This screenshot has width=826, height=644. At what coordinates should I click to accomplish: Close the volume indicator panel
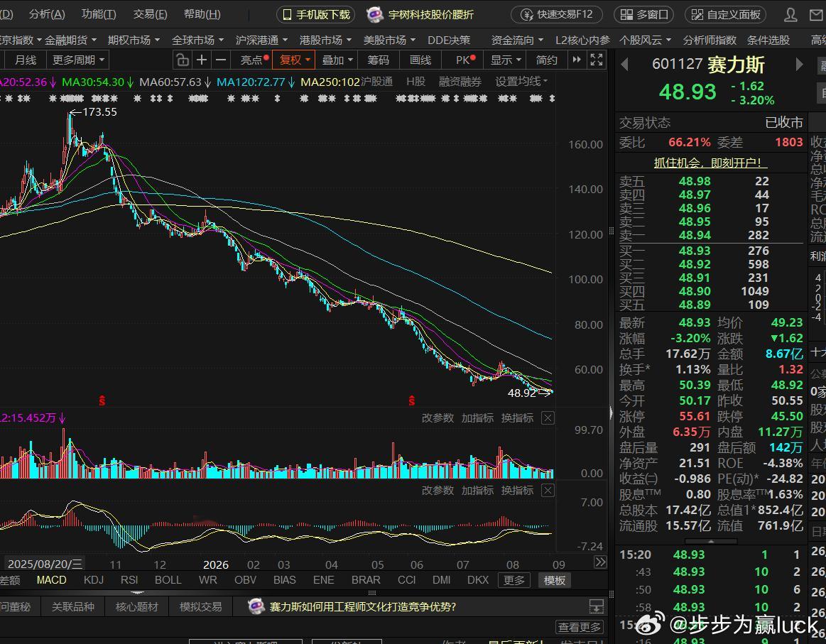548,418
